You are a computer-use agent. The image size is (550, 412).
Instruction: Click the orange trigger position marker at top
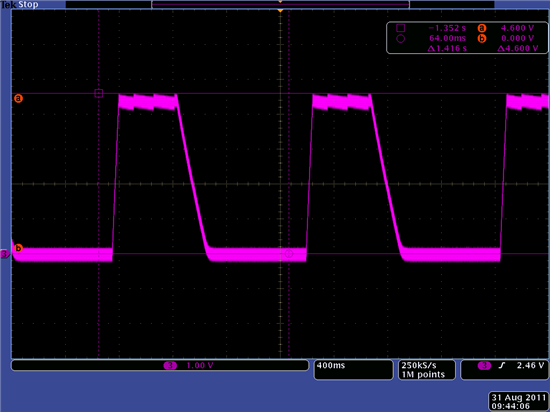[280, 11]
